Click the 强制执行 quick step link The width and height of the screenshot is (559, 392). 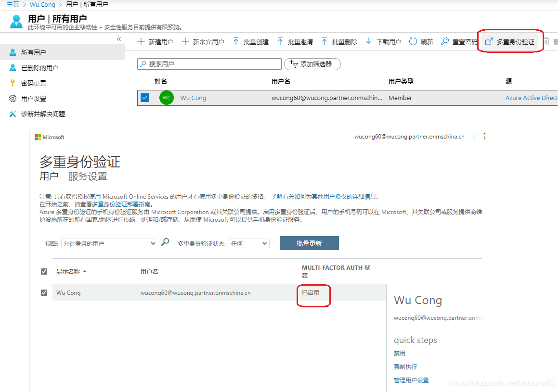pyautogui.click(x=405, y=367)
